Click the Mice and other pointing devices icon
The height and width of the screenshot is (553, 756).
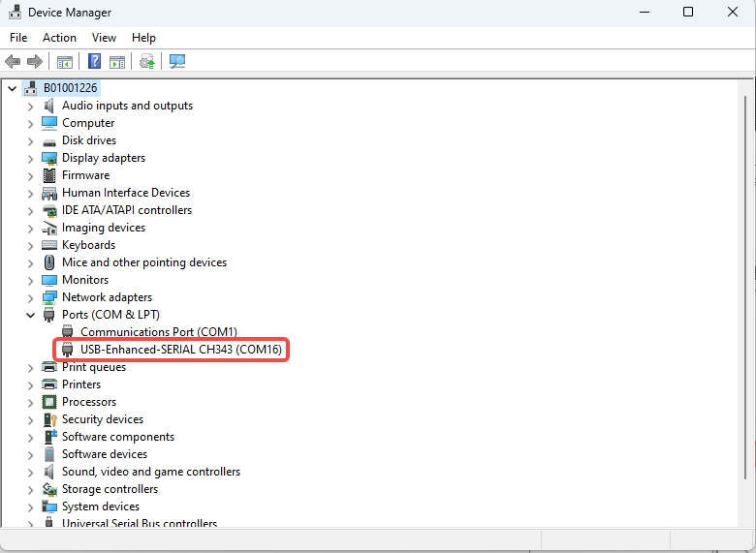pos(49,262)
